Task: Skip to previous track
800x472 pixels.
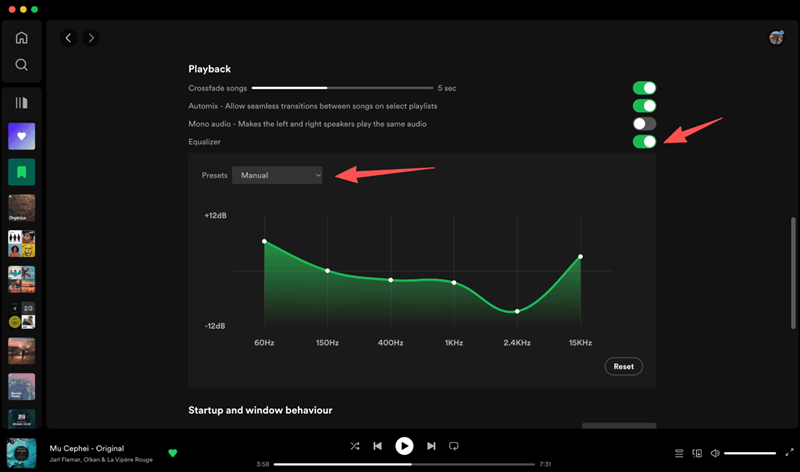Action: (x=378, y=446)
